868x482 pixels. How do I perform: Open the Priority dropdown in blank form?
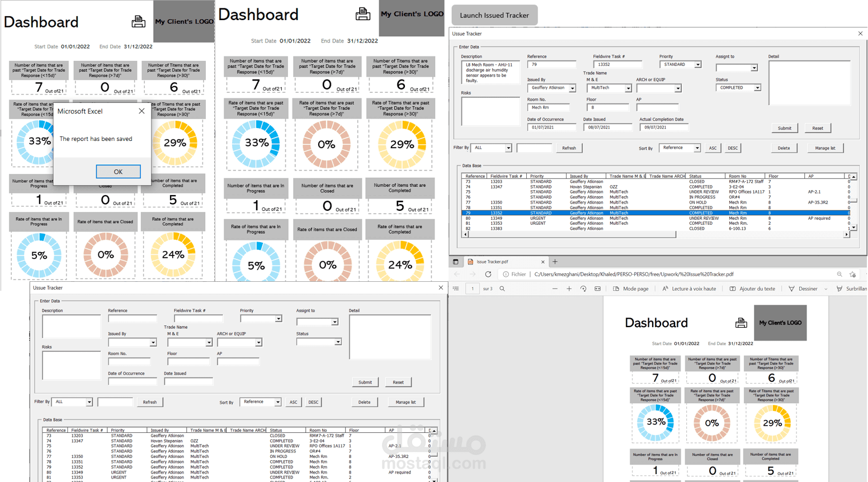pyautogui.click(x=278, y=319)
